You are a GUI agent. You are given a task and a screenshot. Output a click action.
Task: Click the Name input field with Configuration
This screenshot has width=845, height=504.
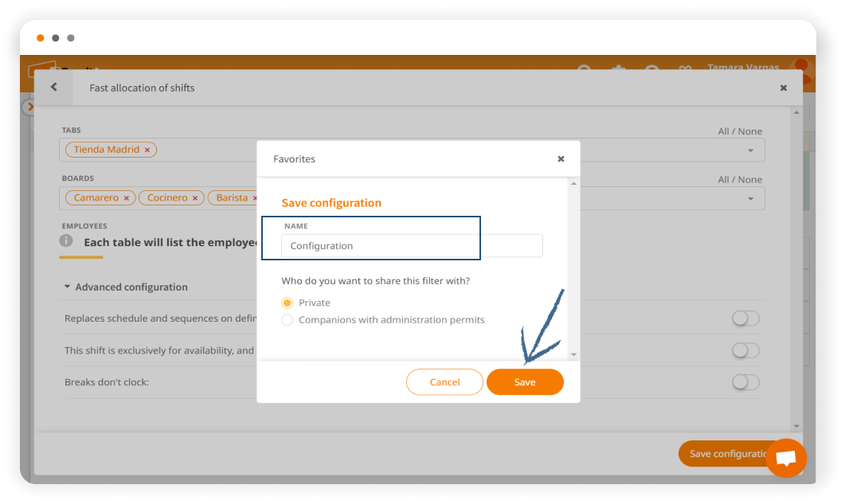click(x=412, y=246)
